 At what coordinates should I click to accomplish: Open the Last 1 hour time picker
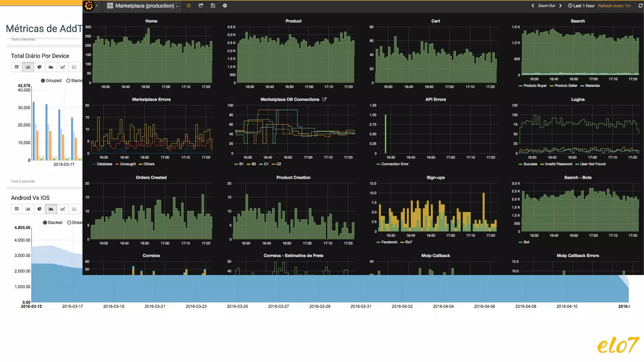pos(581,6)
